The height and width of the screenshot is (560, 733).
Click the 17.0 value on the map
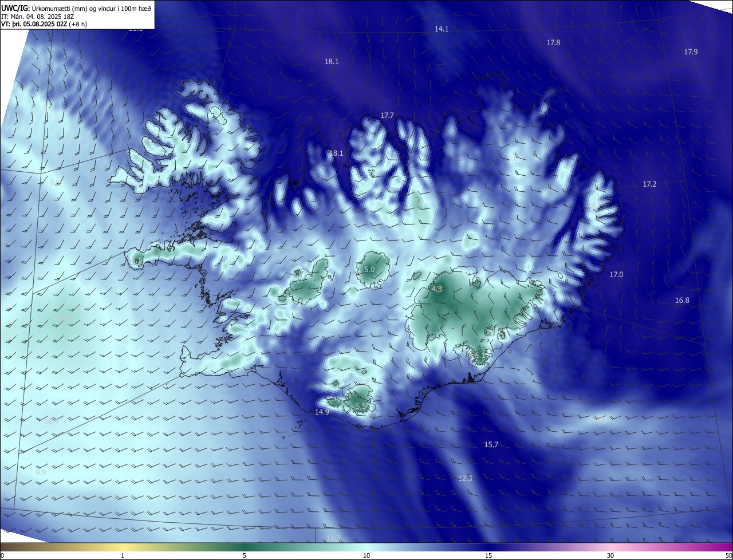click(616, 274)
